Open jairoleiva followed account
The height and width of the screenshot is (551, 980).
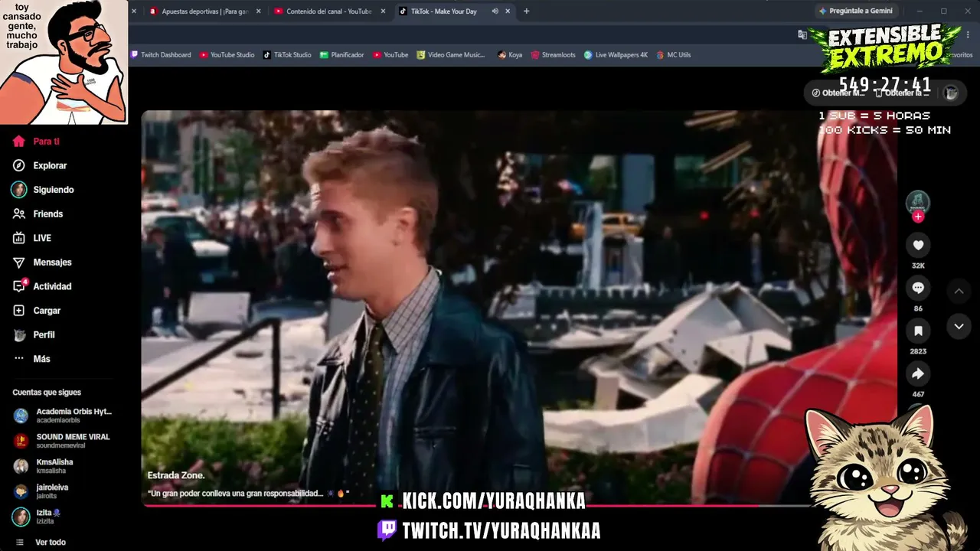pos(41,491)
